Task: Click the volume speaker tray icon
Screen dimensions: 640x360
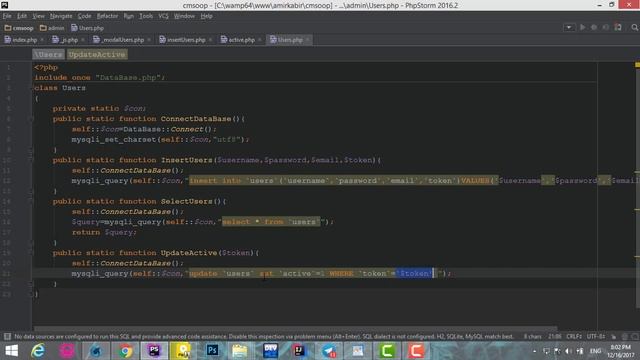Action: click(x=568, y=351)
